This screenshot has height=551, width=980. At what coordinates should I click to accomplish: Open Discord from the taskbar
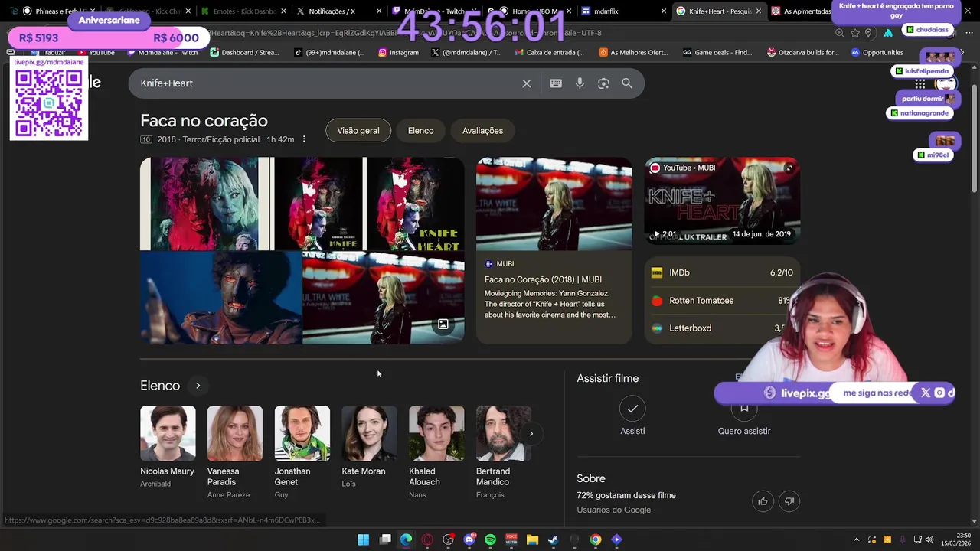[x=469, y=540]
